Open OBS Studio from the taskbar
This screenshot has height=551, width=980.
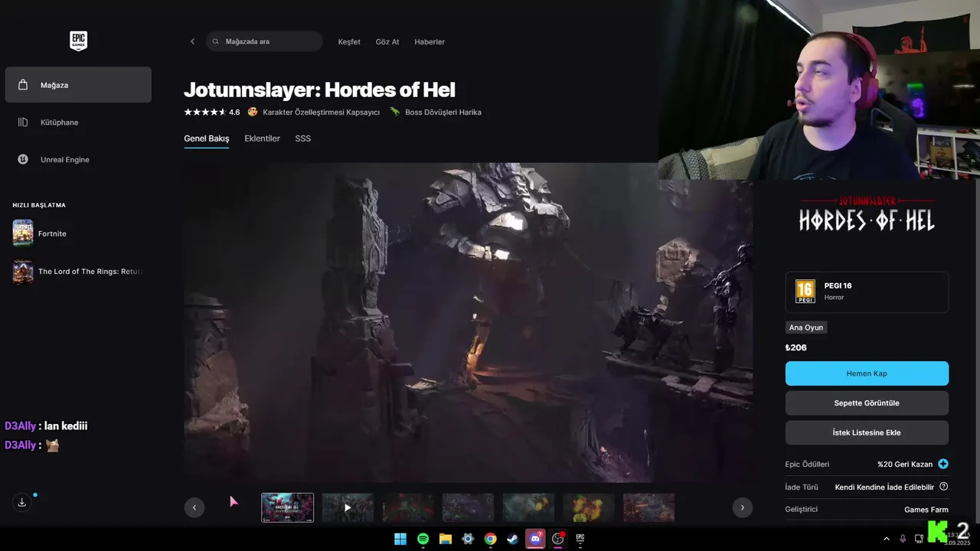point(557,539)
